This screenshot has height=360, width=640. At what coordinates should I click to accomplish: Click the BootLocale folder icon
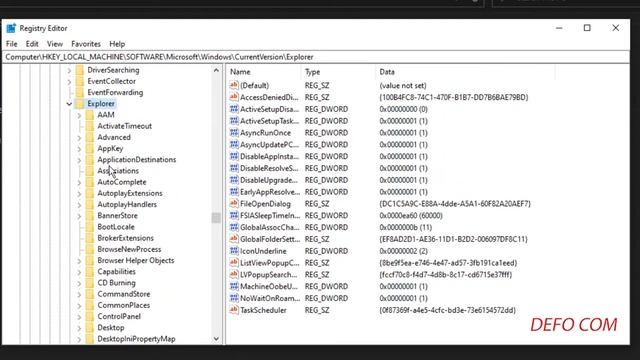pos(90,227)
